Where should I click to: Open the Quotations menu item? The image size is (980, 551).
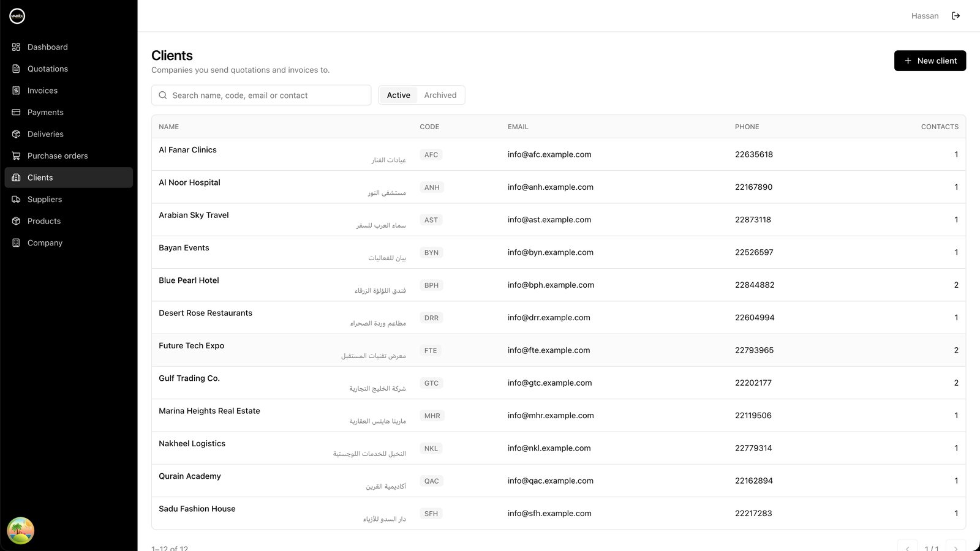pyautogui.click(x=69, y=69)
